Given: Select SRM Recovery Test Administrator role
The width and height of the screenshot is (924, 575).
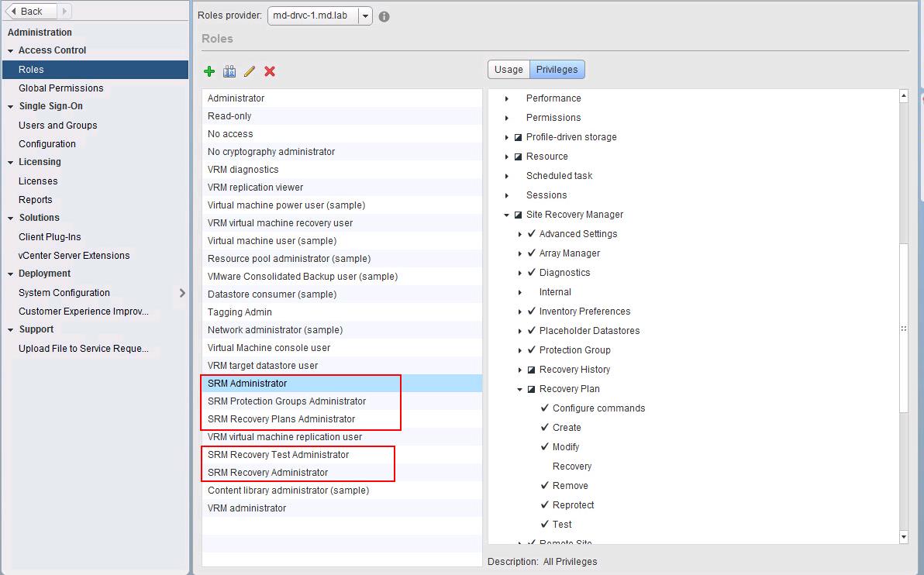Looking at the screenshot, I should pyautogui.click(x=342, y=455).
